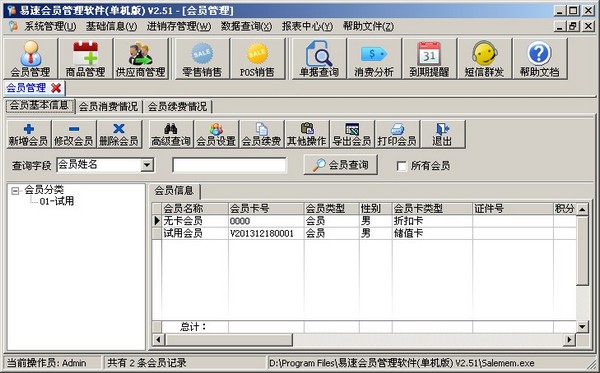Open 帮助文档 help icon

pos(539,59)
